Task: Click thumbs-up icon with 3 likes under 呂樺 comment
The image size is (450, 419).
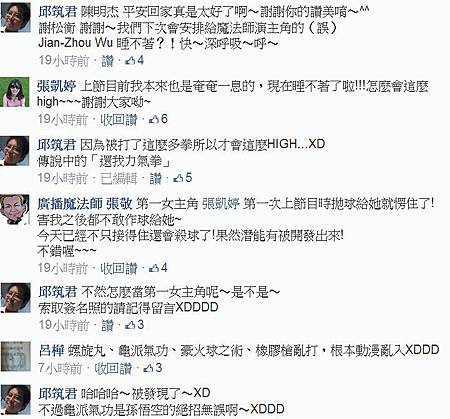Action: point(148,368)
